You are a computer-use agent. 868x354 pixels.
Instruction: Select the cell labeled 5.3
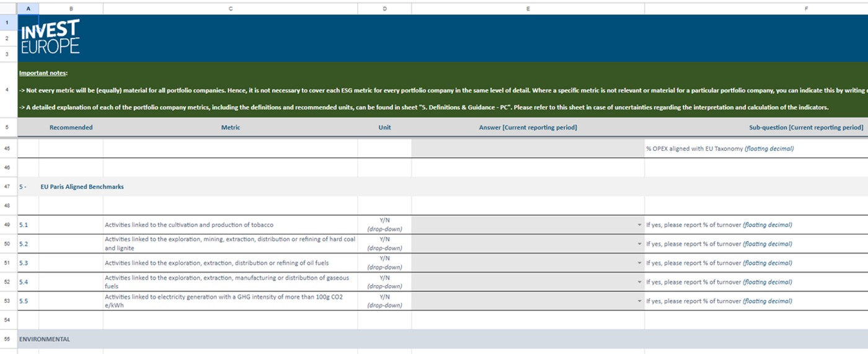(x=28, y=263)
